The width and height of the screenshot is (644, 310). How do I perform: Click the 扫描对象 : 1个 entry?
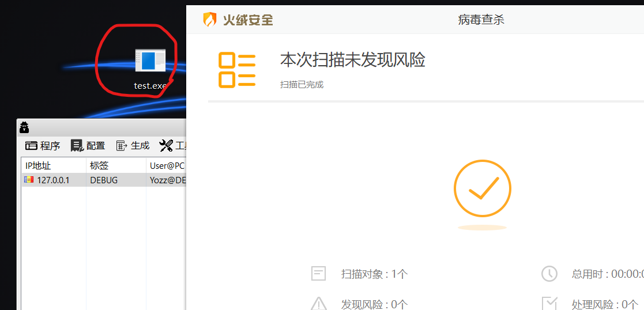[x=374, y=274]
